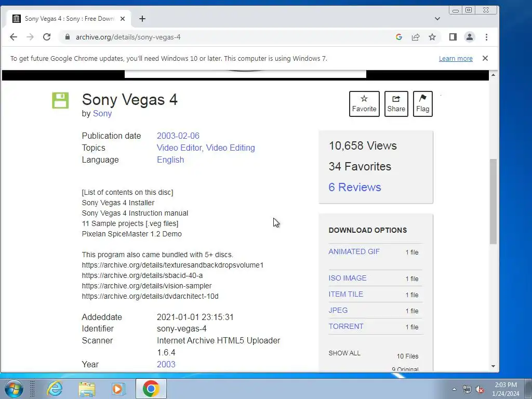The image size is (532, 399).
Task: Click the muted volume tray icon
Action: click(480, 389)
